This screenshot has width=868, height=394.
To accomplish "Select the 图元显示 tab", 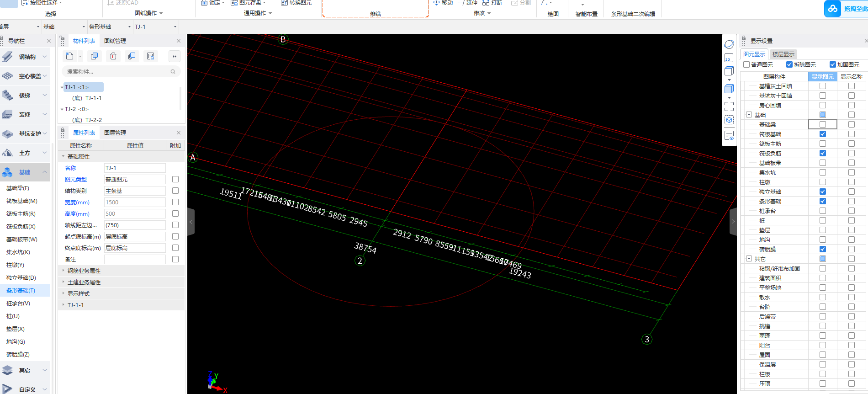I will (754, 54).
